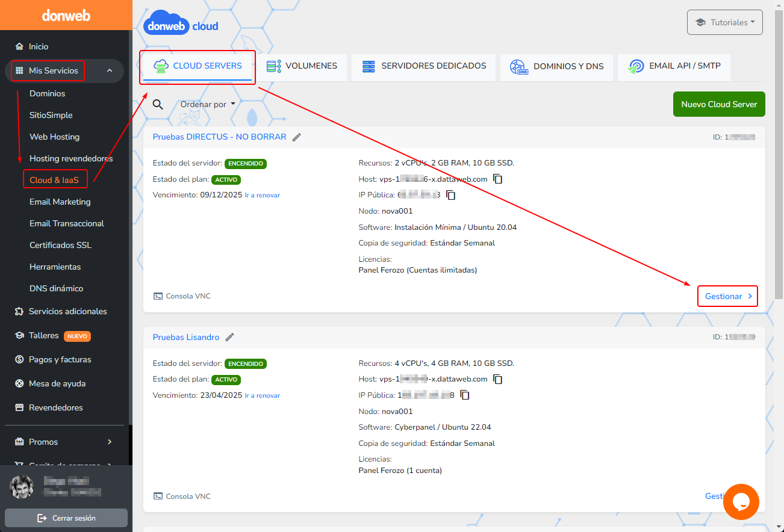784x532 pixels.
Task: Open Consola VNC for Pruebas DIRECTUS
Action: (x=182, y=296)
